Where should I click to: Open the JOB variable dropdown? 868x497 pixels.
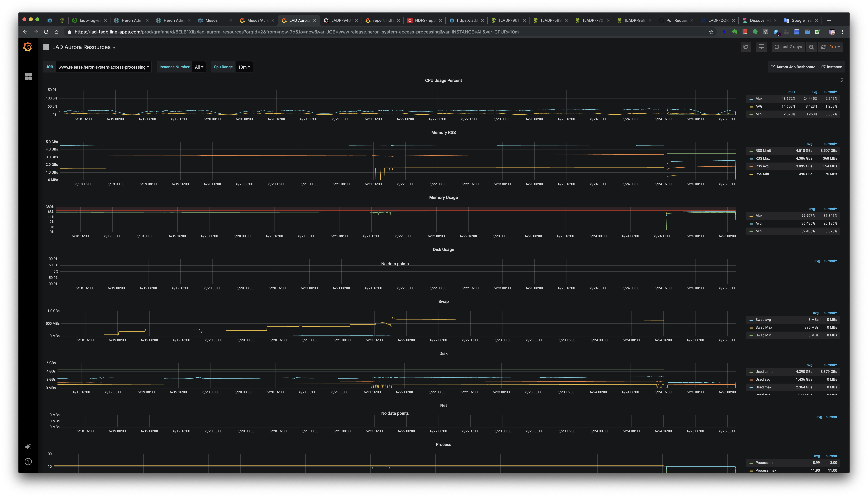pyautogui.click(x=103, y=67)
